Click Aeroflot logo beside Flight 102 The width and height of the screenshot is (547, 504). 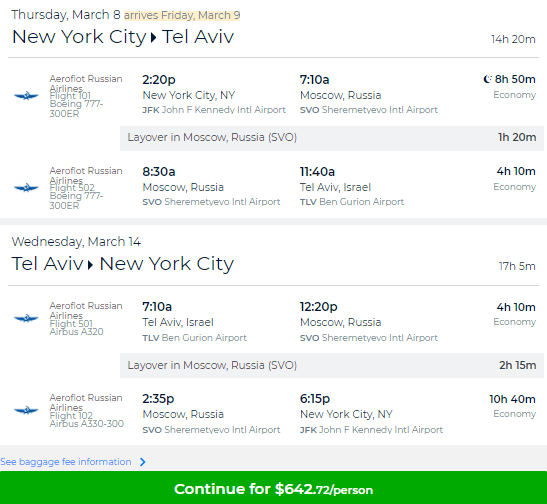[26, 410]
